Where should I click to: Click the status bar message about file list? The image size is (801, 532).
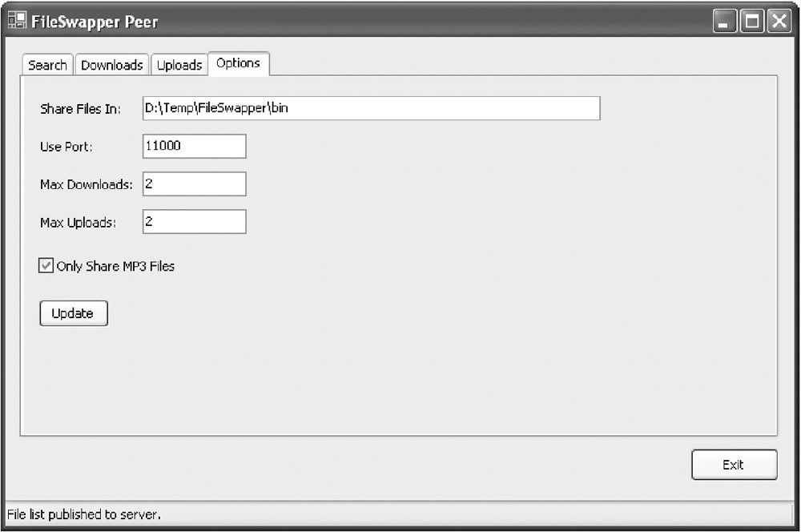tap(85, 514)
